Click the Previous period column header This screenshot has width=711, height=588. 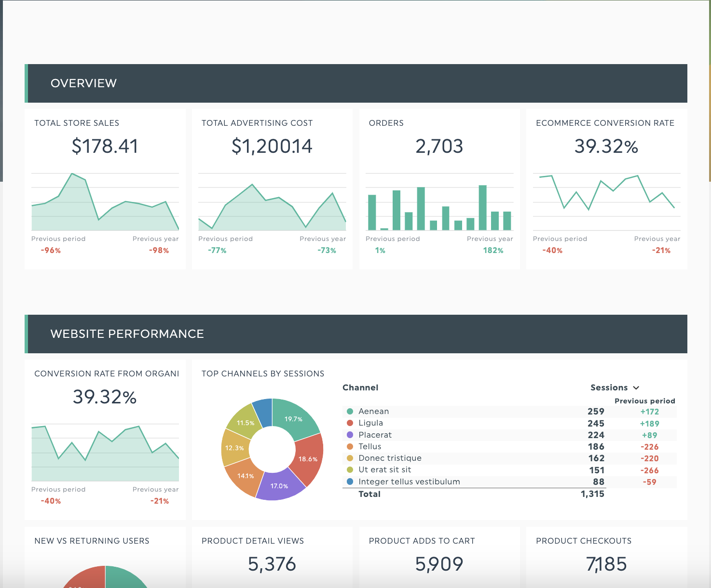(645, 401)
